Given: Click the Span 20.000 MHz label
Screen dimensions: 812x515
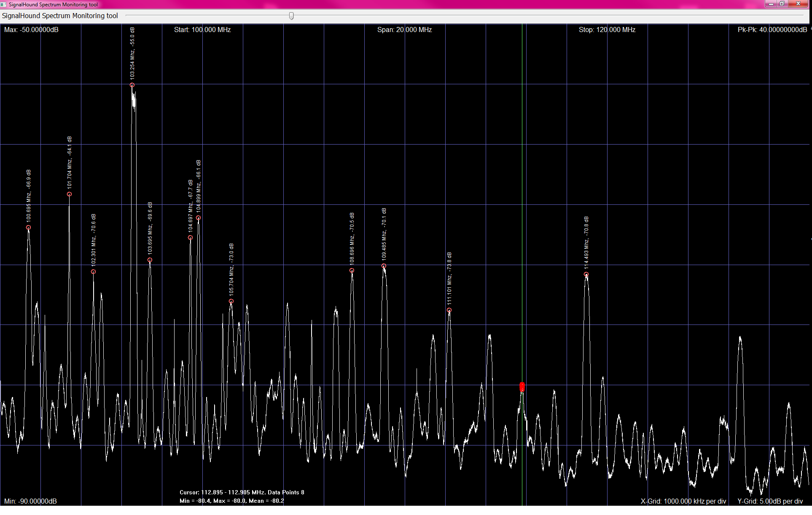Looking at the screenshot, I should click(404, 30).
